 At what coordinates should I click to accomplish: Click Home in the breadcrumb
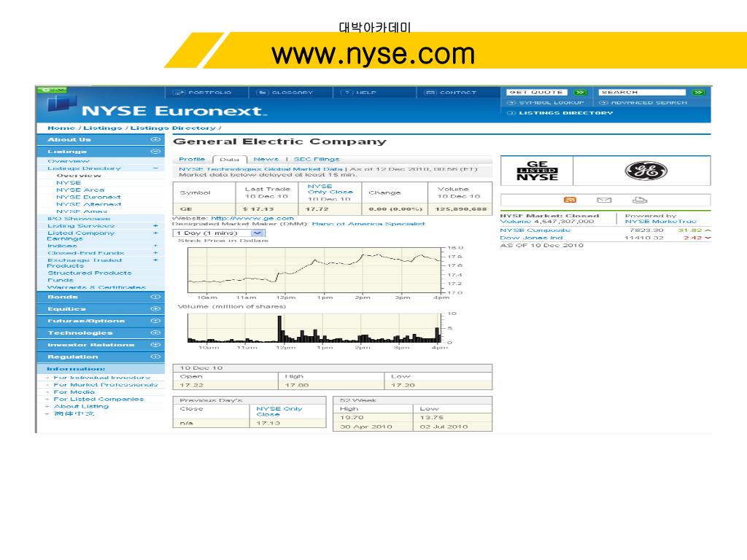61,128
